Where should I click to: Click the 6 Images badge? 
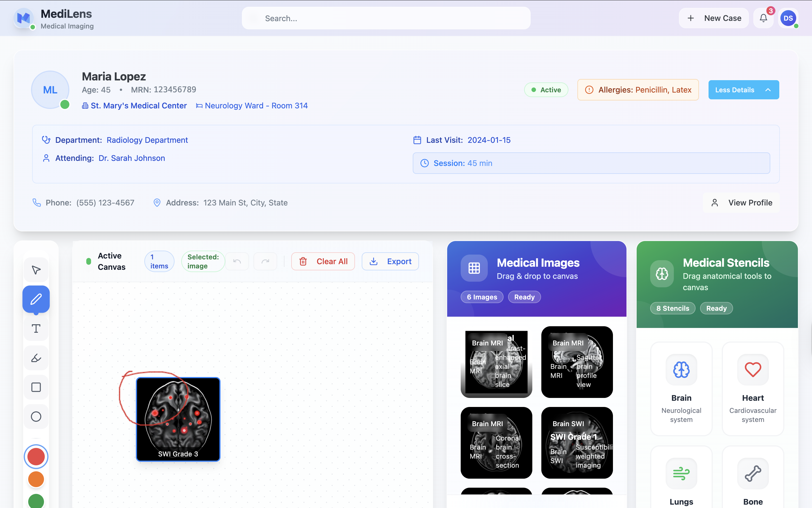coord(482,297)
